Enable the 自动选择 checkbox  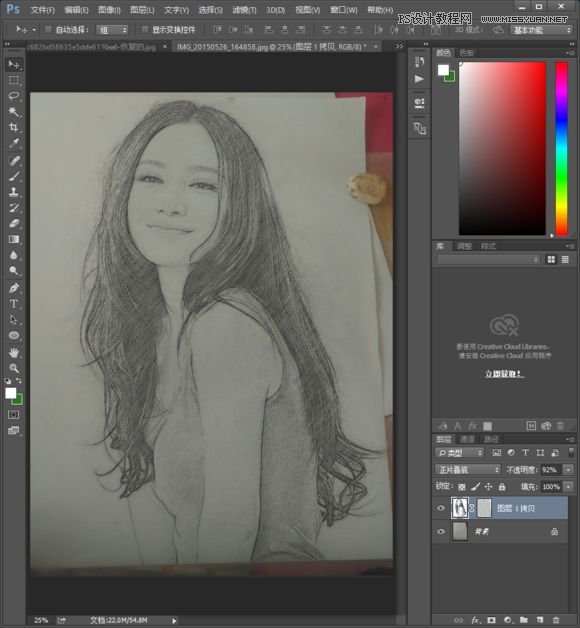tap(48, 29)
